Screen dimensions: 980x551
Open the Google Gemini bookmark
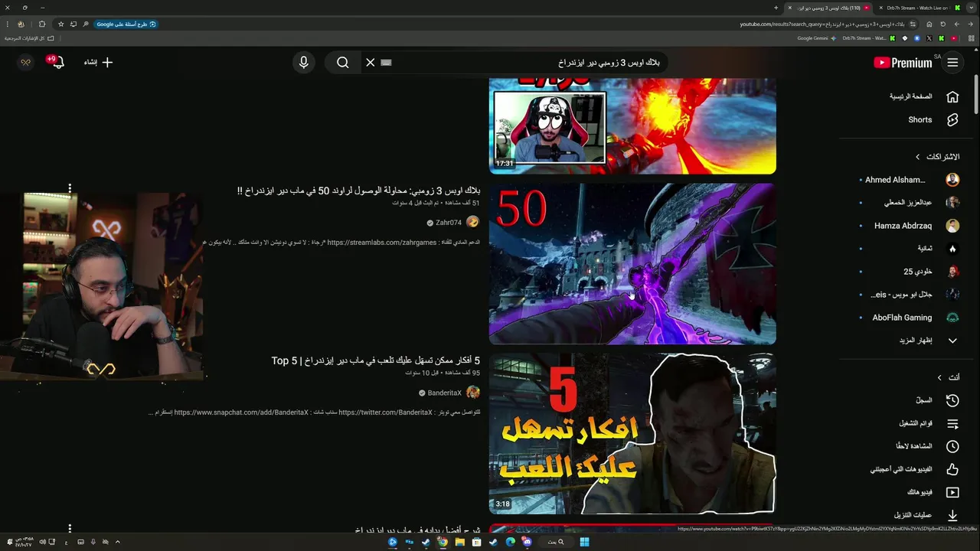coord(817,38)
